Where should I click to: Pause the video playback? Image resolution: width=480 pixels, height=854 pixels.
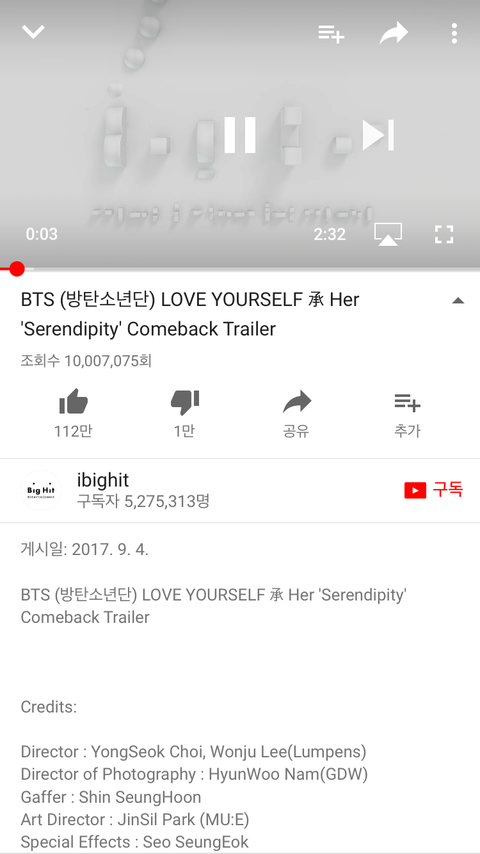(x=240, y=135)
